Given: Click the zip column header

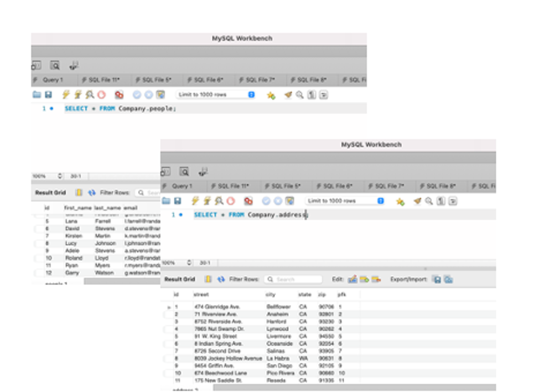Looking at the screenshot, I should (x=322, y=295).
